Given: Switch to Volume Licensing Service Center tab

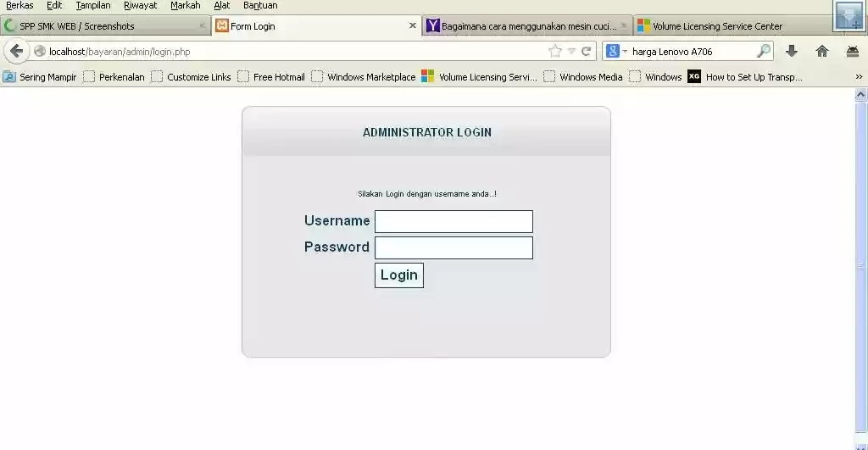Looking at the screenshot, I should (x=733, y=26).
